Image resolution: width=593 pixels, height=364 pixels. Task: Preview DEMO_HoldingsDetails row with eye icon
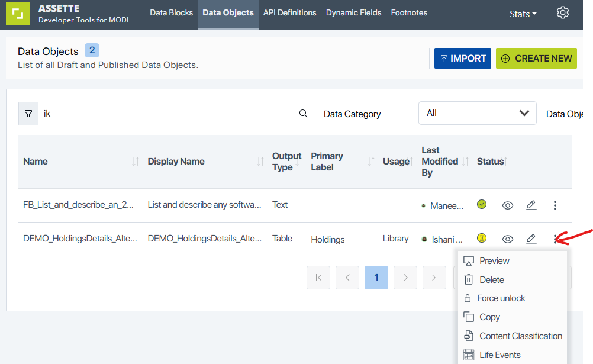[x=507, y=239]
